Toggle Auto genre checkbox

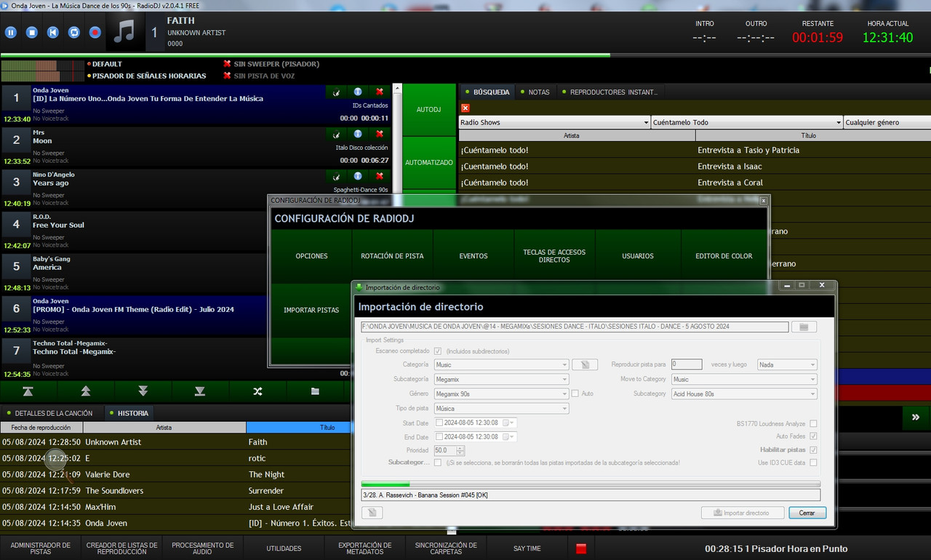click(x=575, y=393)
